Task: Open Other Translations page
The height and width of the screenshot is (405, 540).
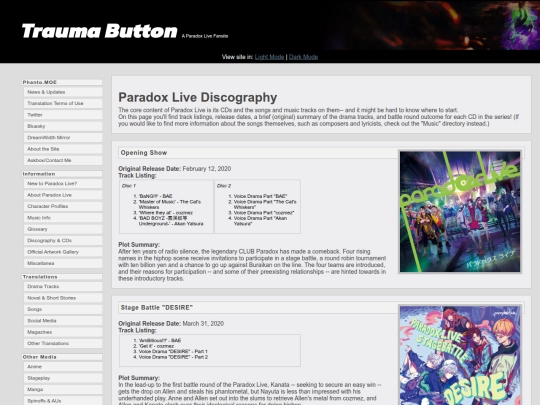Action: 63,343
